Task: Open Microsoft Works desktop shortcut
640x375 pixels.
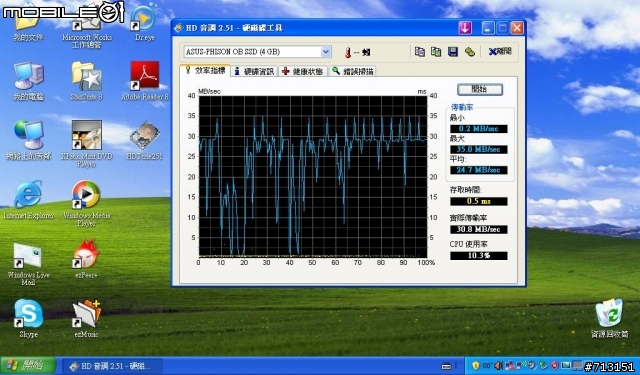Action: coord(87,27)
